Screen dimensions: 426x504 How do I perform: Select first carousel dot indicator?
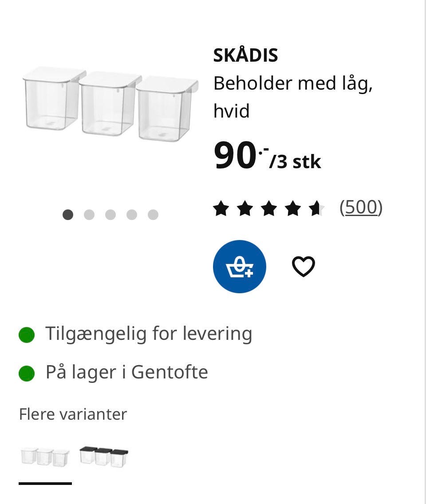tap(68, 215)
